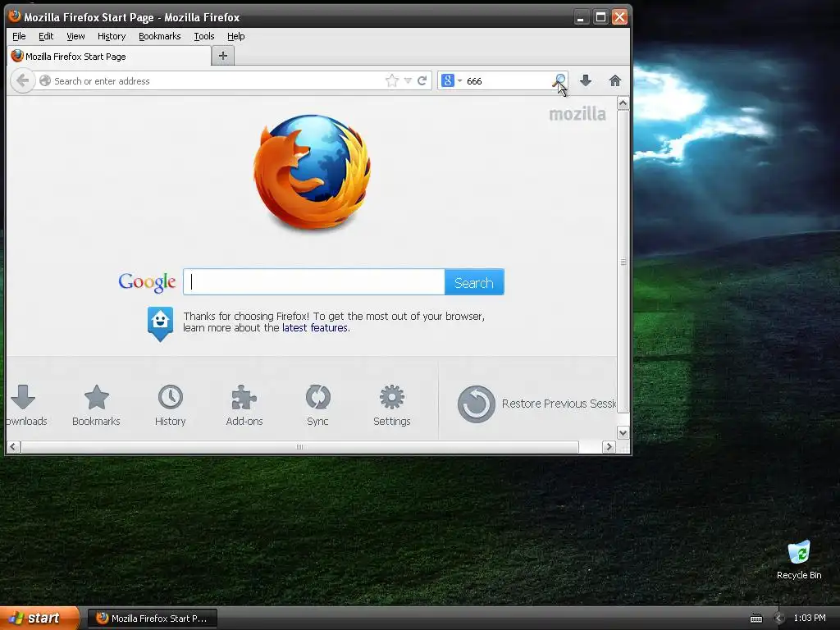
Task: Open Add-ons puzzle piece shortcut
Action: [x=244, y=405]
